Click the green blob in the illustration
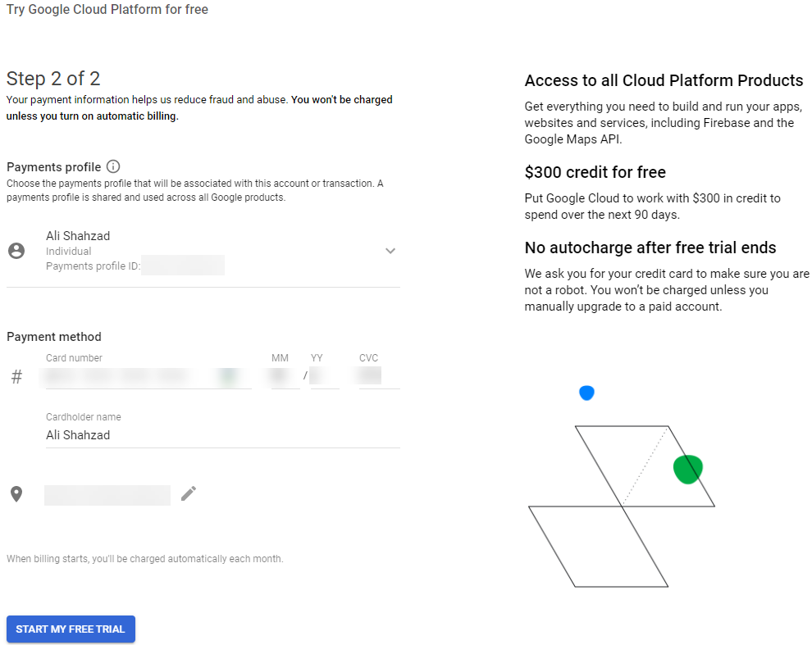Viewport: 812px width, 645px height. (687, 469)
